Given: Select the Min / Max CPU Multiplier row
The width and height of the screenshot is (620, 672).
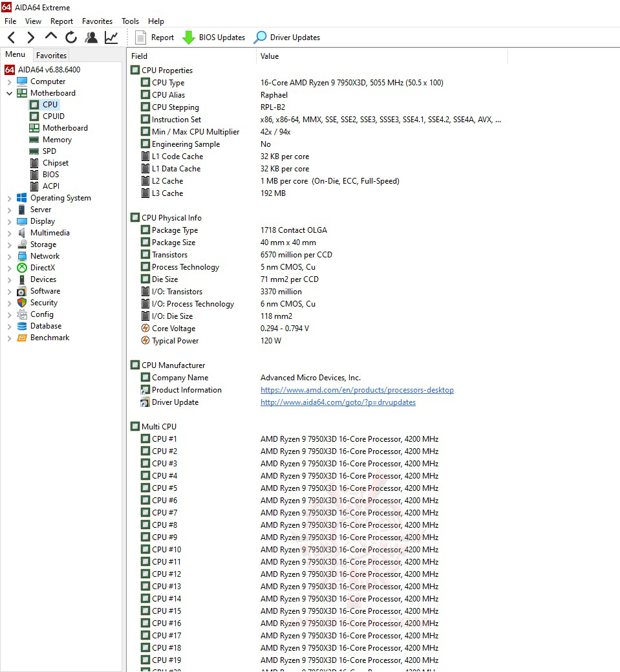Looking at the screenshot, I should pyautogui.click(x=317, y=132).
